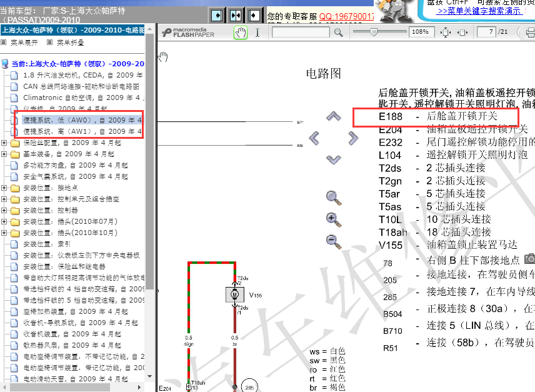Screen dimensions: 535x392
Task: Expand the 保险丝配置 folder
Action: pos(4,143)
